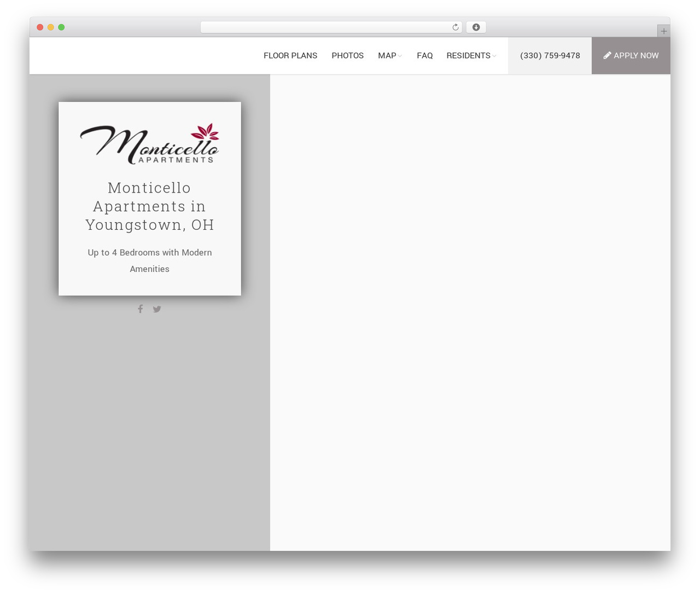700x593 pixels.
Task: Focus the browser address bar
Action: [331, 27]
